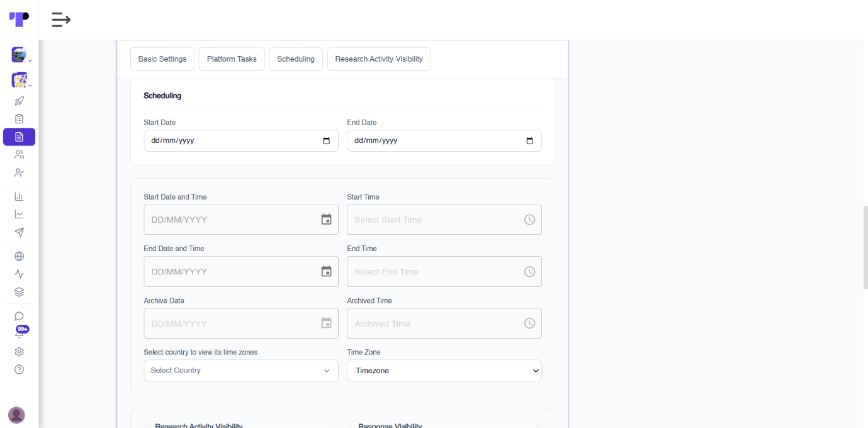The height and width of the screenshot is (428, 868).
Task: Open the first workspace avatar switcher
Action: (x=19, y=55)
